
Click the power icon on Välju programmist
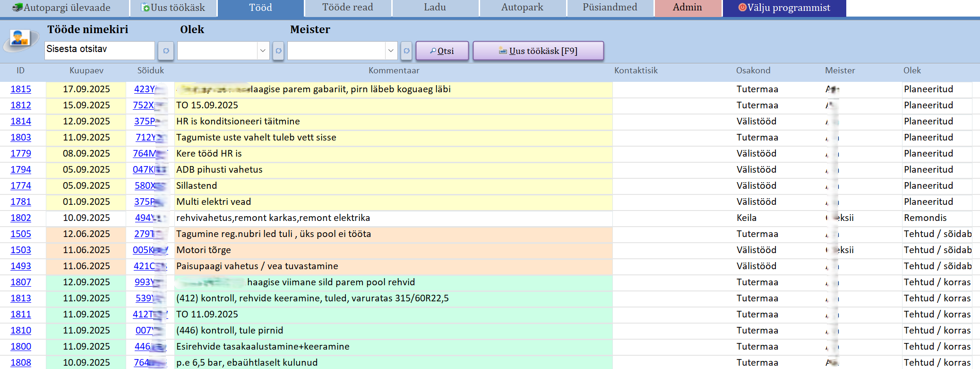[742, 8]
